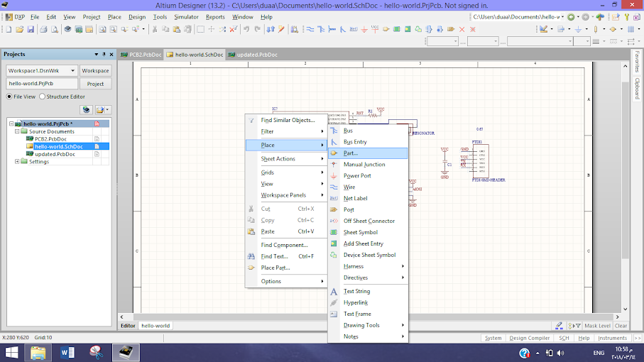The image size is (644, 362).
Task: Expand the Filter submenu arrow
Action: [322, 131]
